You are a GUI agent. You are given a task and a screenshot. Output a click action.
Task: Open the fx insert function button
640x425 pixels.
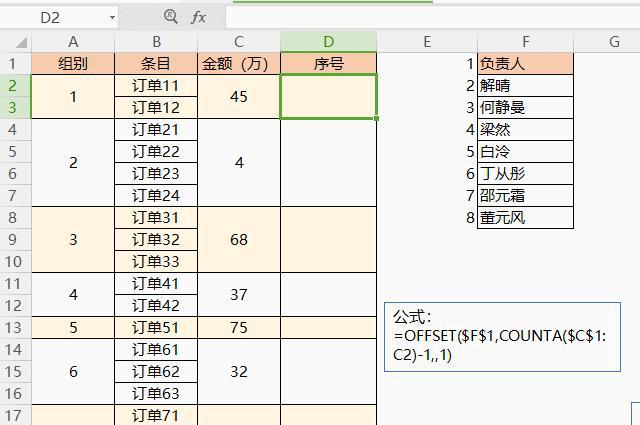point(198,17)
